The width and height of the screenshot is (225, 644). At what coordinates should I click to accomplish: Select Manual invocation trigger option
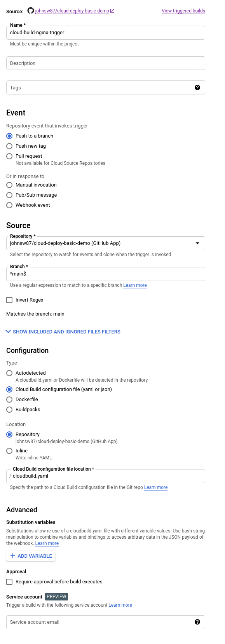9,185
